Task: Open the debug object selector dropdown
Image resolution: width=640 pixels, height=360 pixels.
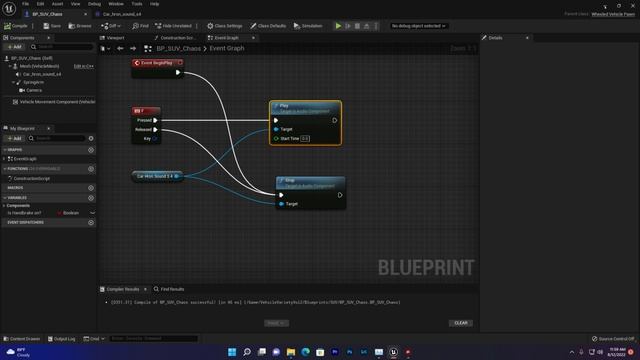Action: coord(418,26)
